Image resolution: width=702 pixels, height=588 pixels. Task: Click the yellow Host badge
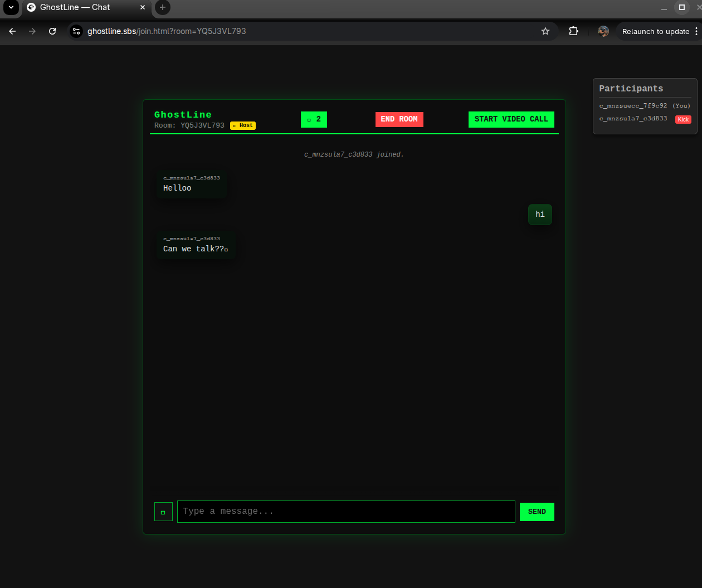[x=243, y=125]
